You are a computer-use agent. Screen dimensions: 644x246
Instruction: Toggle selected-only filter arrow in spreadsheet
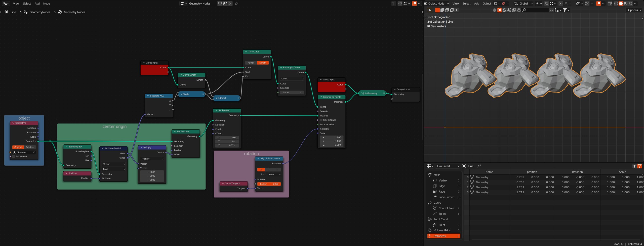pyautogui.click(x=635, y=166)
